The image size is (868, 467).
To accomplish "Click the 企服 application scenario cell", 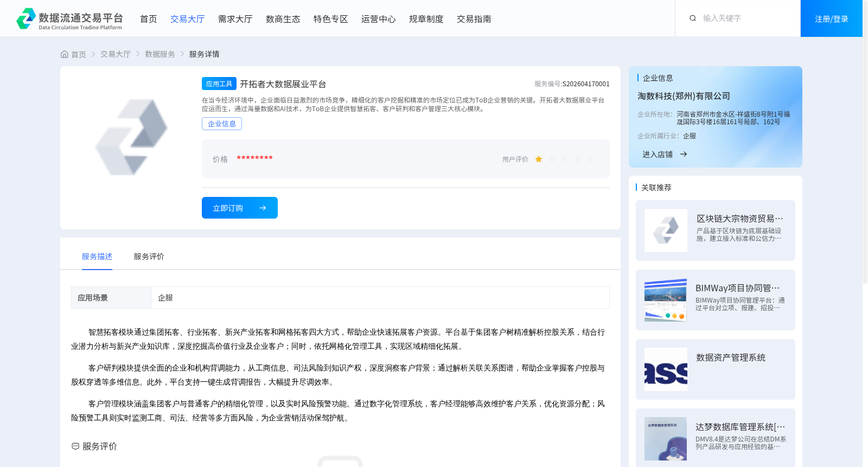I will (x=380, y=298).
